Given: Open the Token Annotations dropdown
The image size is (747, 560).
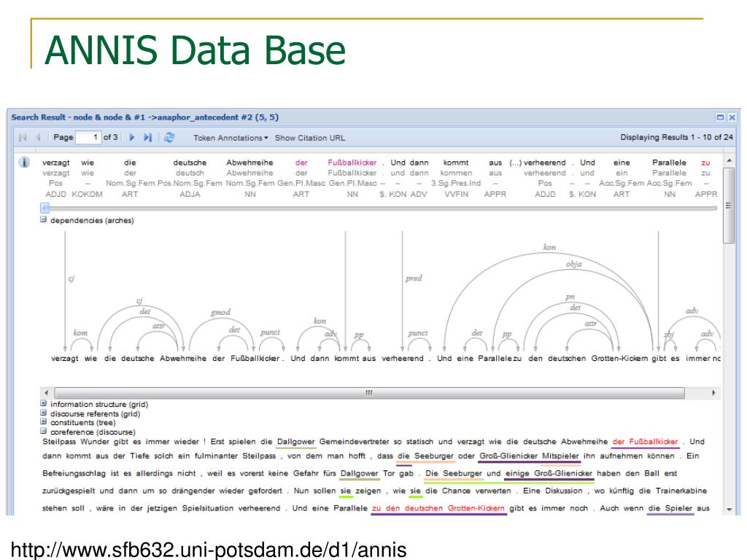Looking at the screenshot, I should click(231, 138).
